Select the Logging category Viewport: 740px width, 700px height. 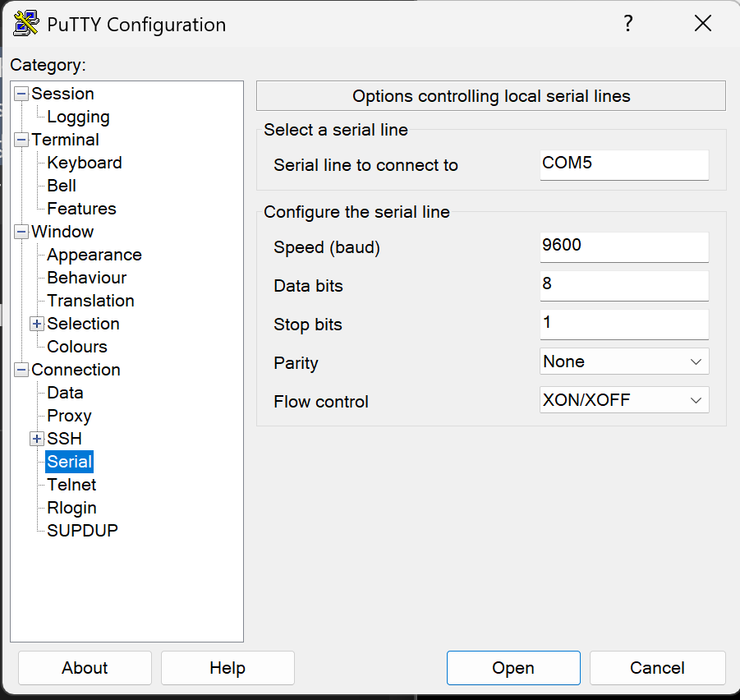coord(78,117)
